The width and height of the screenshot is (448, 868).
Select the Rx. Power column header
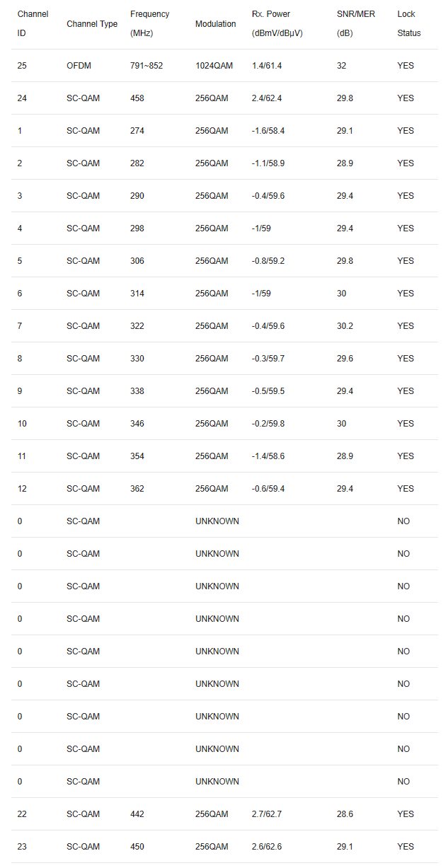[277, 24]
